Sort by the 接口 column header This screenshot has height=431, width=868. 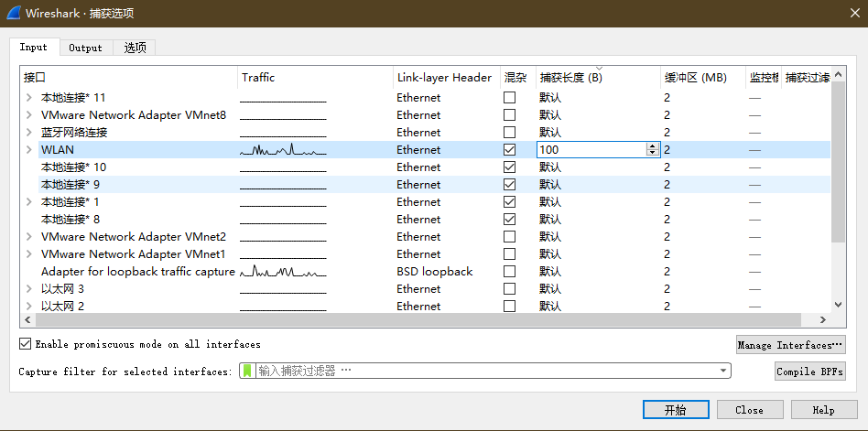(x=129, y=78)
